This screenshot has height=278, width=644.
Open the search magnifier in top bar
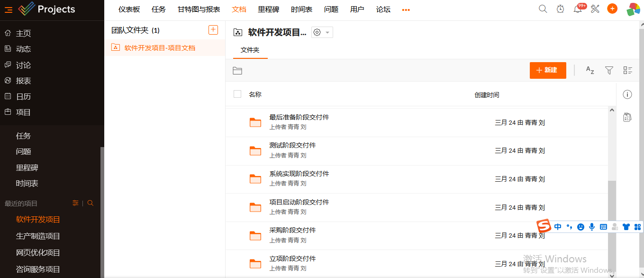[543, 9]
